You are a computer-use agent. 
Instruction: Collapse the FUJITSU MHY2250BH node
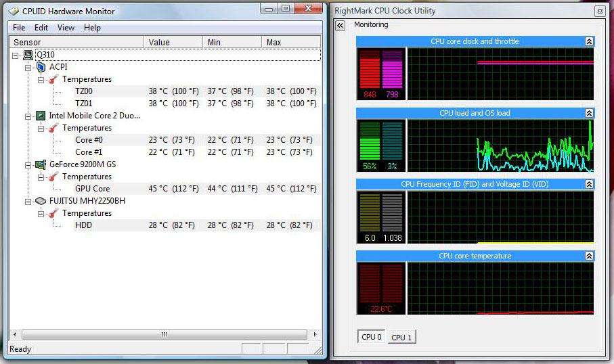tap(28, 202)
